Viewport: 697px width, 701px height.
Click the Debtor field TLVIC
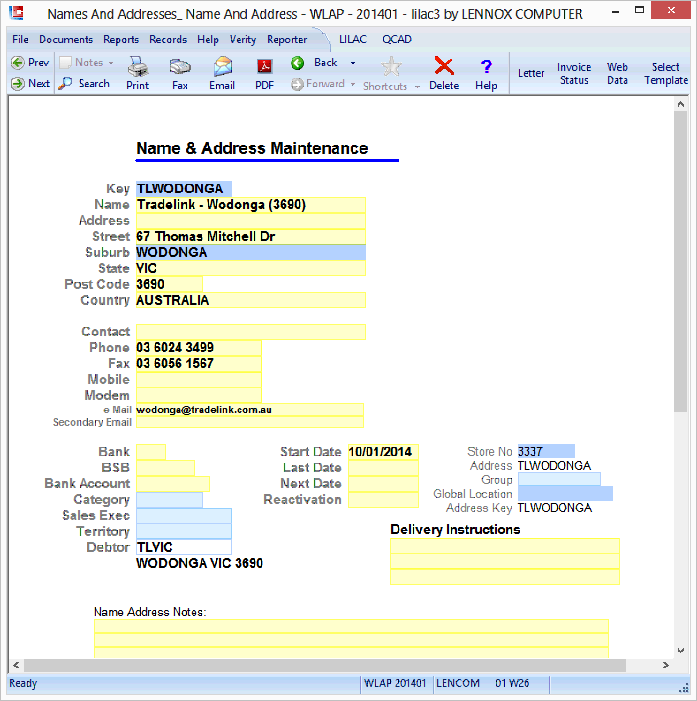pos(184,547)
